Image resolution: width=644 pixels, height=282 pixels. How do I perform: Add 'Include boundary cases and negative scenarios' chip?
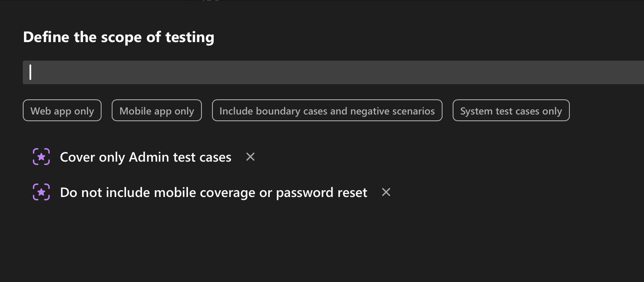327,111
